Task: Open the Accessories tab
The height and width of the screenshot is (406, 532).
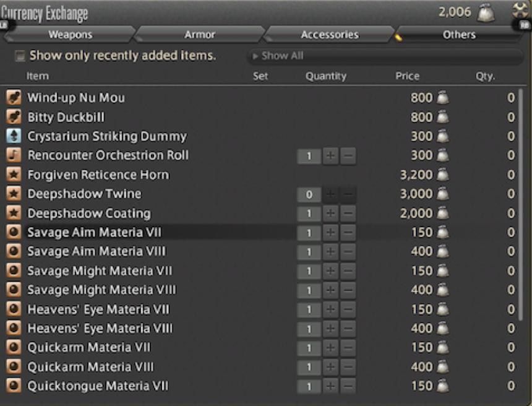Action: 330,35
